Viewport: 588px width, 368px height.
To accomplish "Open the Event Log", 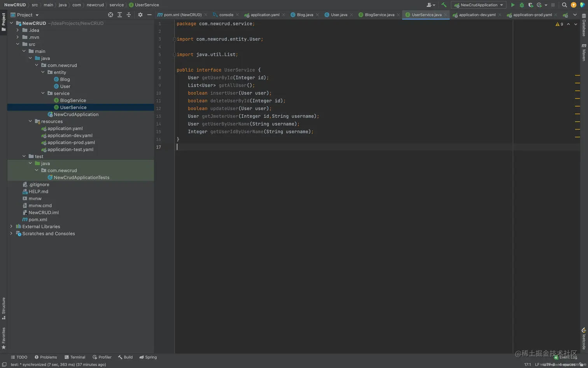I will pos(565,357).
